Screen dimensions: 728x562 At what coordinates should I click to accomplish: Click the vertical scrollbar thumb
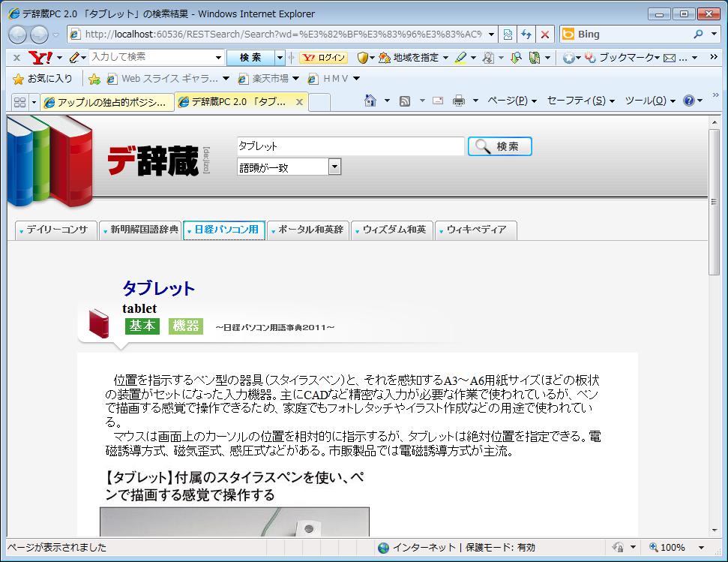(x=714, y=203)
